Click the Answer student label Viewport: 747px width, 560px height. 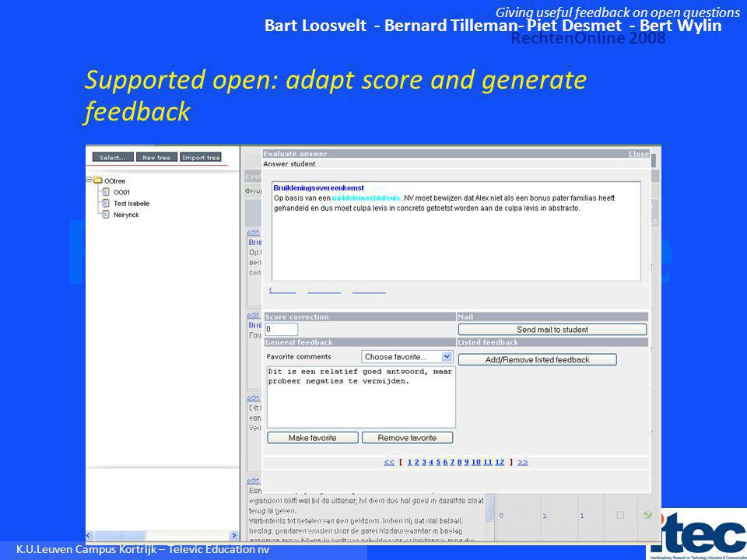tap(289, 164)
